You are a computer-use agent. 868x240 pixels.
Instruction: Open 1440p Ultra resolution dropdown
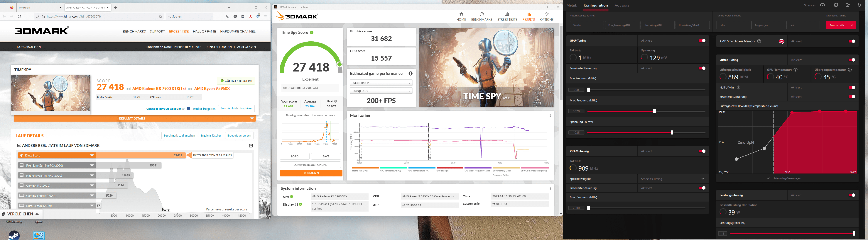pos(381,91)
